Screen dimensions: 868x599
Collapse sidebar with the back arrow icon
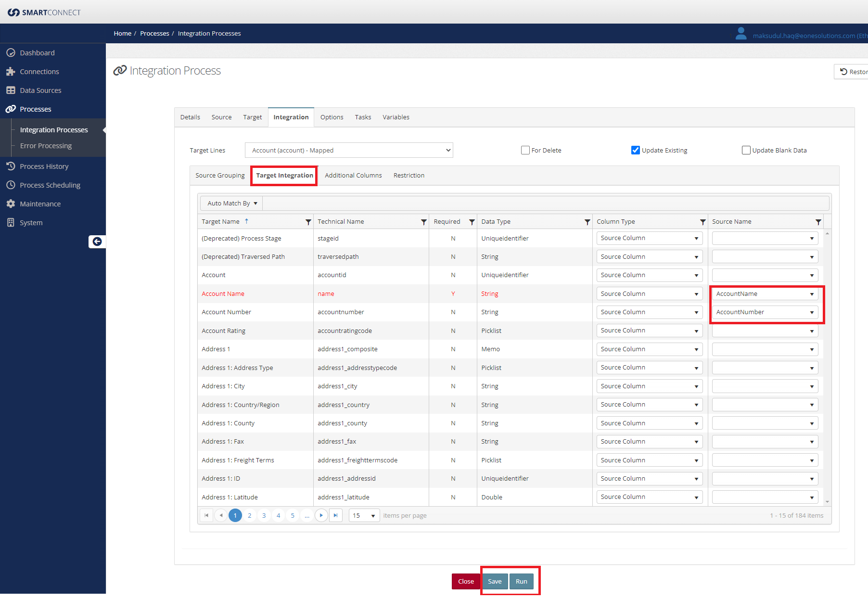pos(97,242)
